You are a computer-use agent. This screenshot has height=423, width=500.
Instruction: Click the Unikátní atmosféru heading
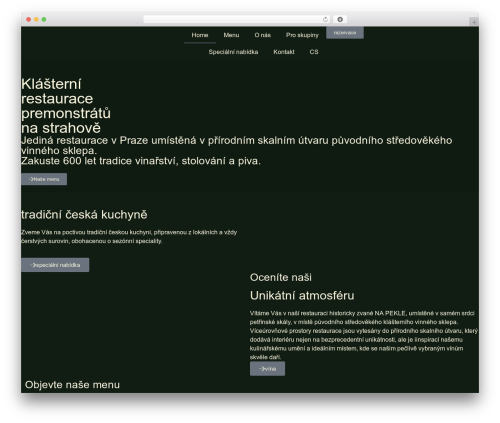point(302,296)
